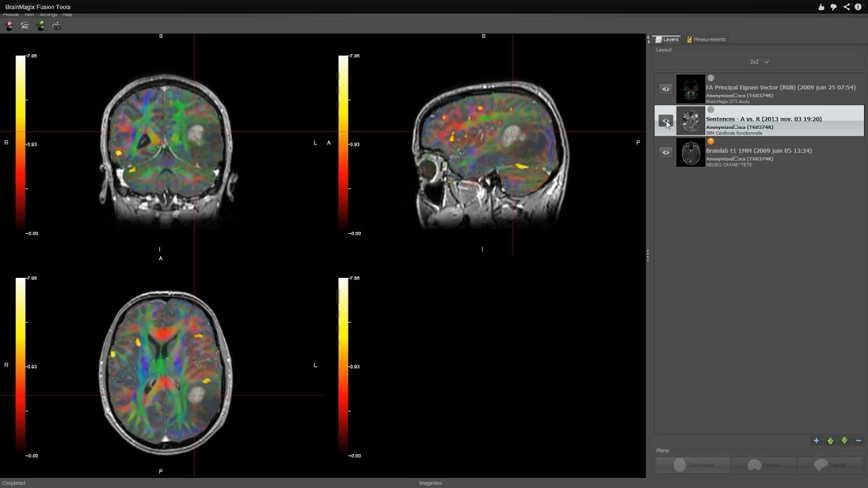Select 'FA Principal Eignen Vector (RGB)' layer title
Viewport: 868px width, 488px height.
pyautogui.click(x=781, y=87)
